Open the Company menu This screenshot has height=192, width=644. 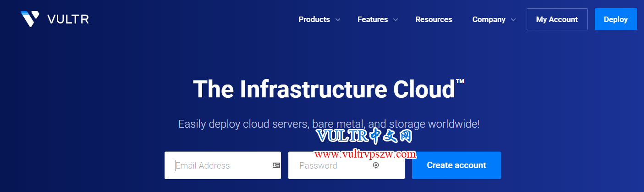tap(489, 19)
